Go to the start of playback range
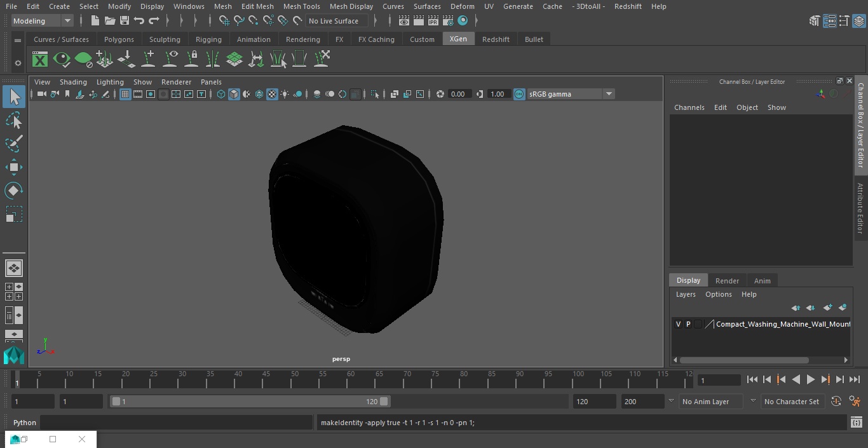Viewport: 868px width, 448px height. tap(752, 379)
